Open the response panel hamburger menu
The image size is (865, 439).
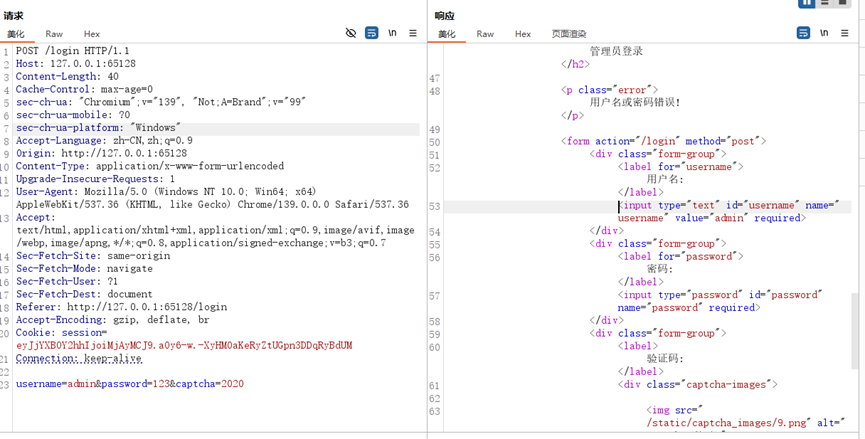(x=844, y=33)
